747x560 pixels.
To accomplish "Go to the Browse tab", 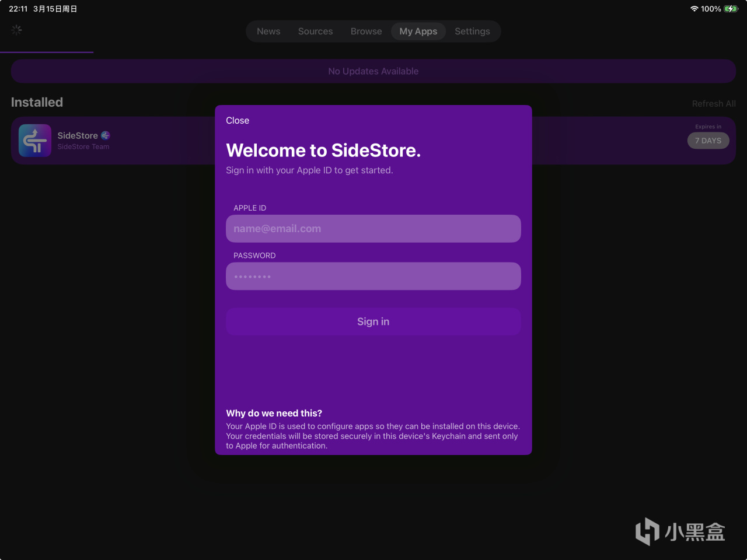I will tap(366, 32).
